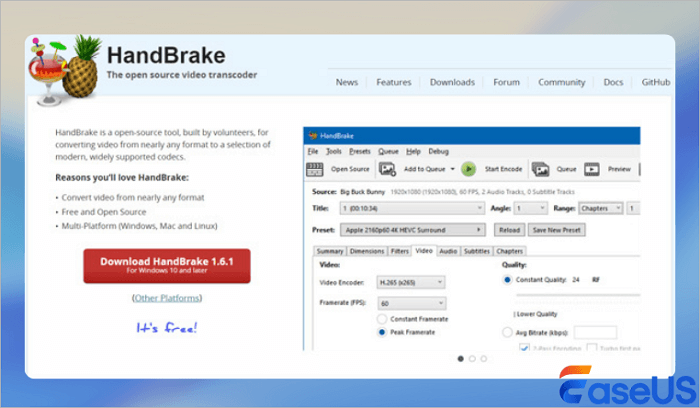Open the Framerate (FPS) dropdown
The image size is (700, 408).
pyautogui.click(x=410, y=302)
